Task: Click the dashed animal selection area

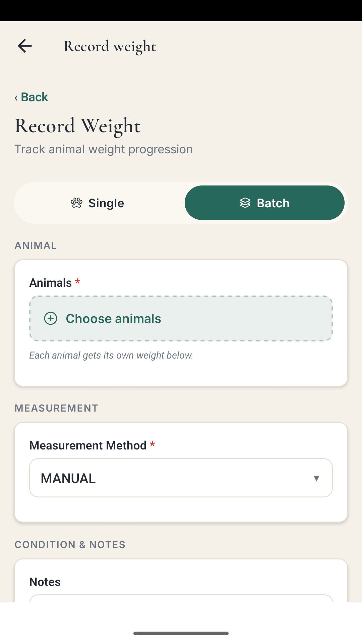Action: (x=181, y=318)
